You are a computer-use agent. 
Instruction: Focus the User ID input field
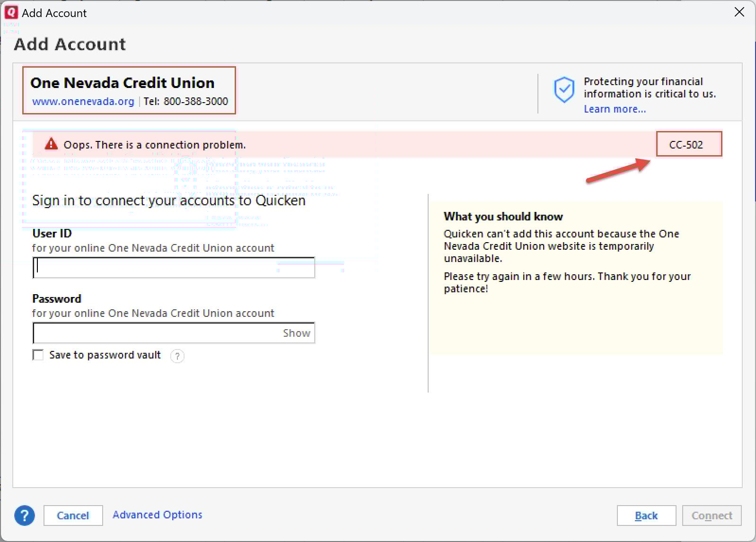pos(174,268)
